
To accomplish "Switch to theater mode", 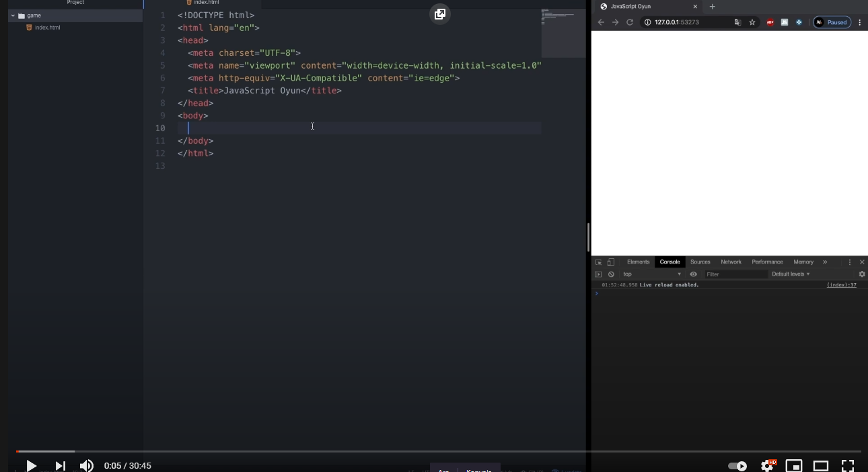I will coord(821,465).
